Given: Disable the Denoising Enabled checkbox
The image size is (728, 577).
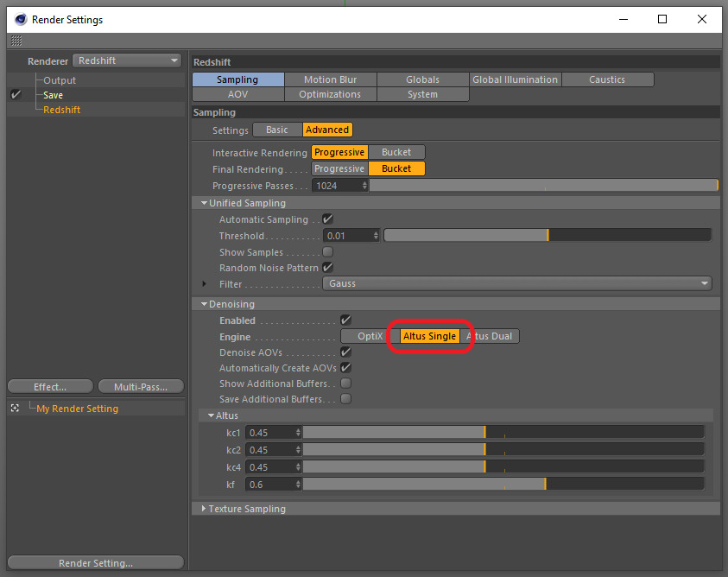Looking at the screenshot, I should [345, 320].
